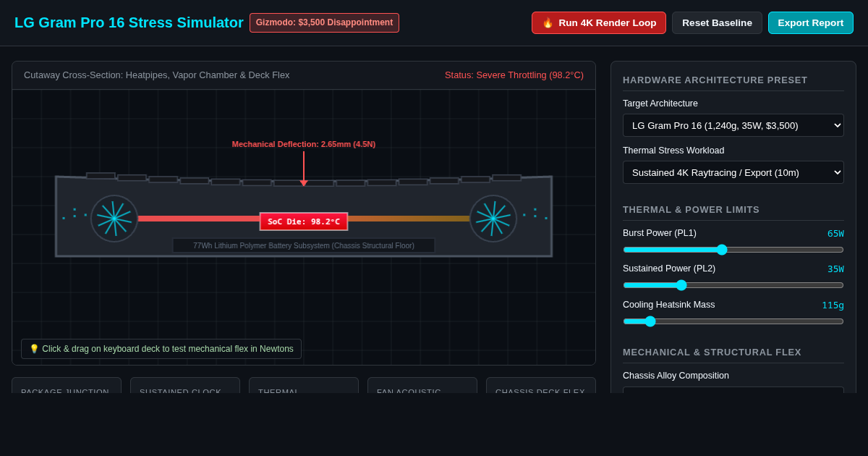Click the 77Wh Lithium Polymer Battery Subsystem label
Viewport: 868px width, 456px height.
pos(304,245)
